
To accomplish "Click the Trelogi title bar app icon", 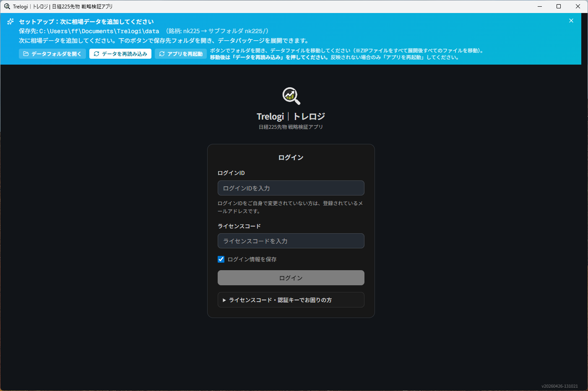I will 7,6.
